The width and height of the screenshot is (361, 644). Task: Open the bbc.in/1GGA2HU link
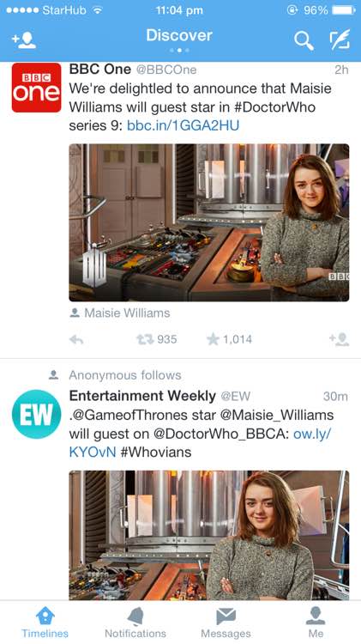tap(183, 125)
